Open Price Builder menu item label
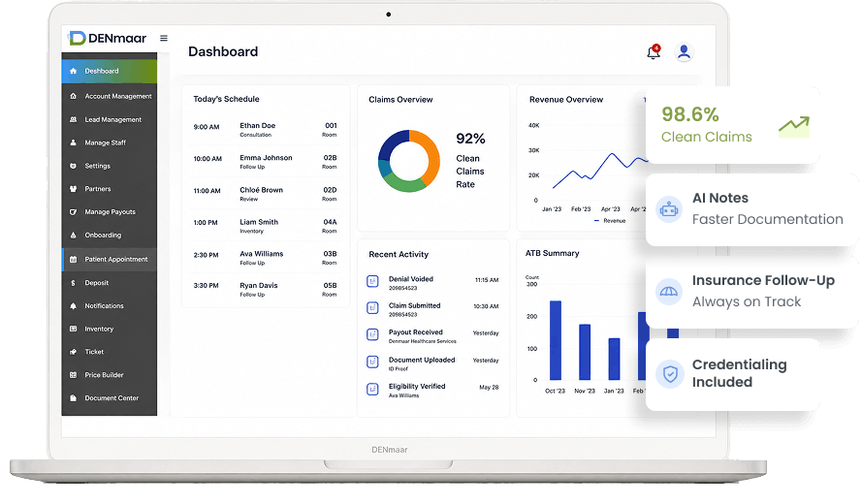Screen dimensions: 862x504 [x=104, y=375]
